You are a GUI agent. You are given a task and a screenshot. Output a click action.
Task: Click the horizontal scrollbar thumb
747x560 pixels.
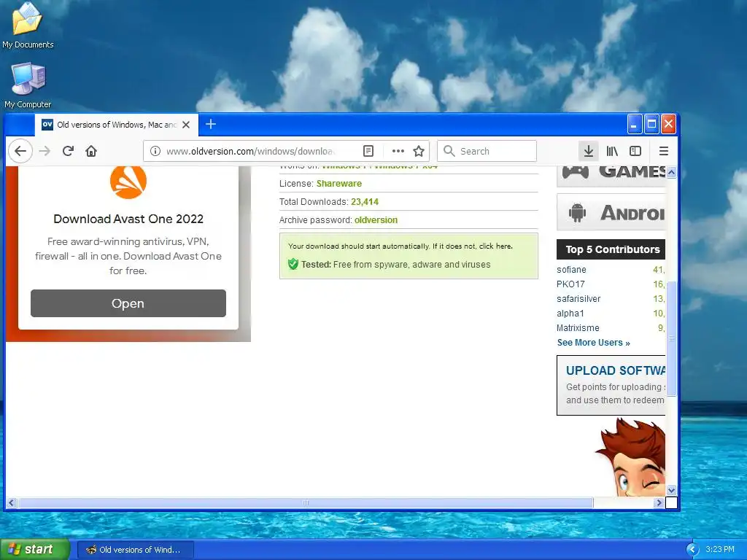pos(306,502)
